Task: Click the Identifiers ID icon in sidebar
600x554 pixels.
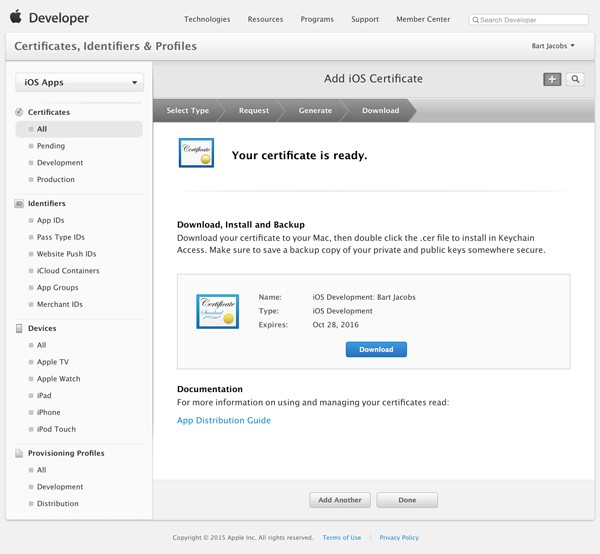Action: (19, 204)
